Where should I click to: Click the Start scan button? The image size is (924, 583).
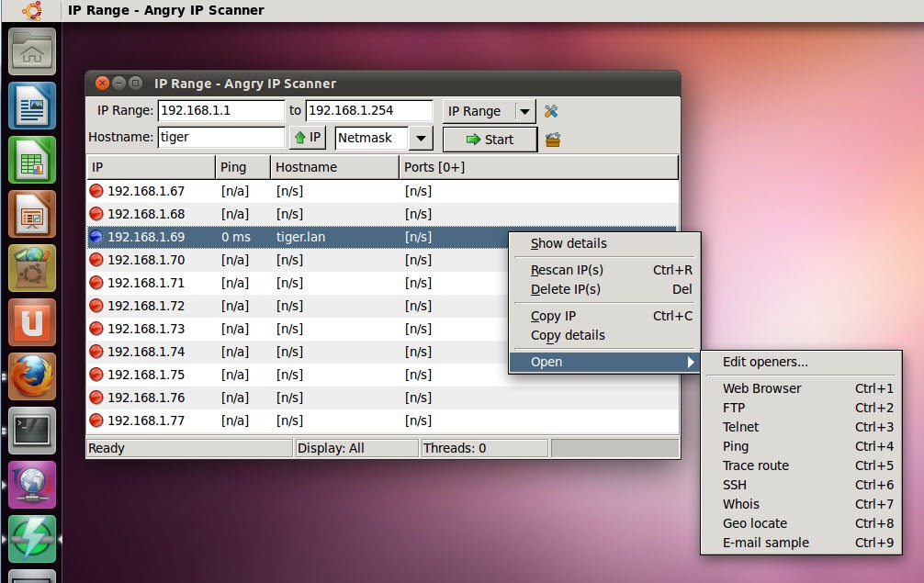490,140
